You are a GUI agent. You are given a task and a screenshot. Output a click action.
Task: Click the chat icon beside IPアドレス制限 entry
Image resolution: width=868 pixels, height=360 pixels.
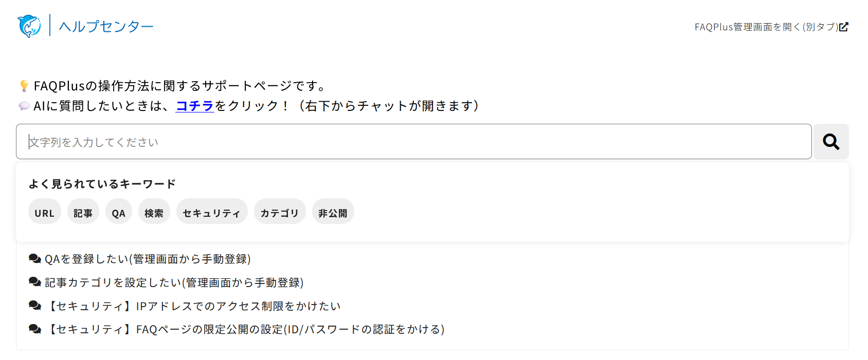click(x=34, y=305)
